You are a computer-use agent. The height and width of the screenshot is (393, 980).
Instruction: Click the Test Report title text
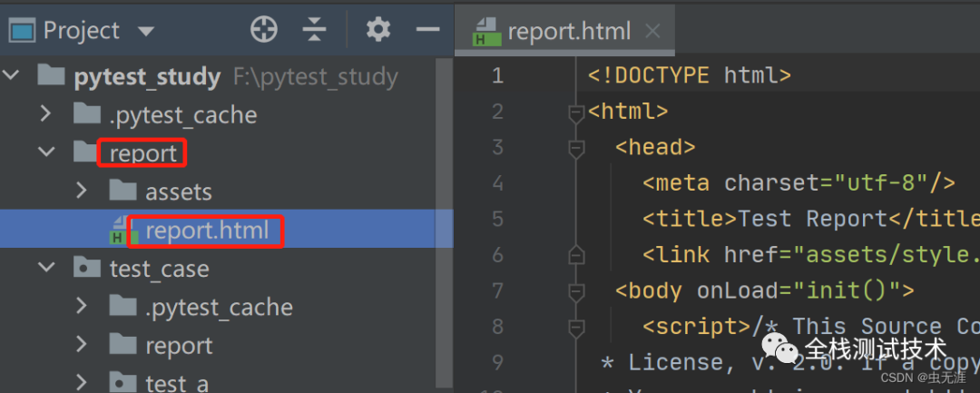point(812,219)
